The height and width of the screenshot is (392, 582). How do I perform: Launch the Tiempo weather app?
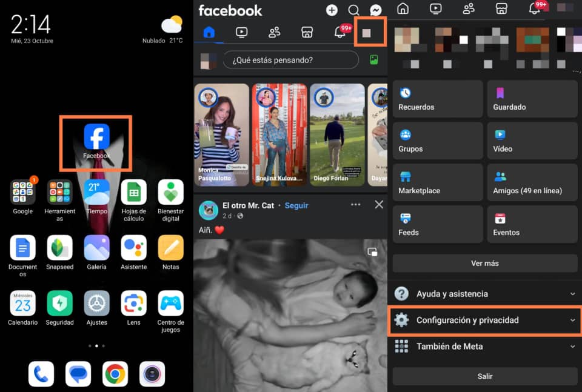pyautogui.click(x=96, y=192)
